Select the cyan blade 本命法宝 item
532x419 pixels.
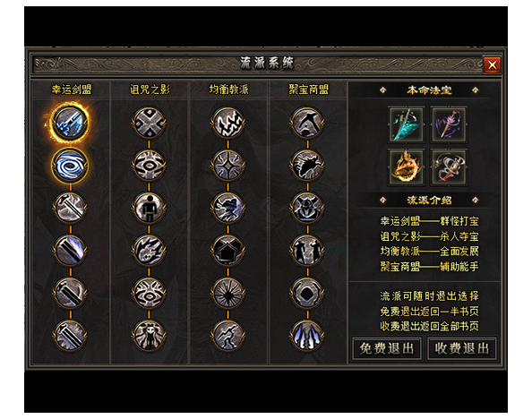pos(406,124)
